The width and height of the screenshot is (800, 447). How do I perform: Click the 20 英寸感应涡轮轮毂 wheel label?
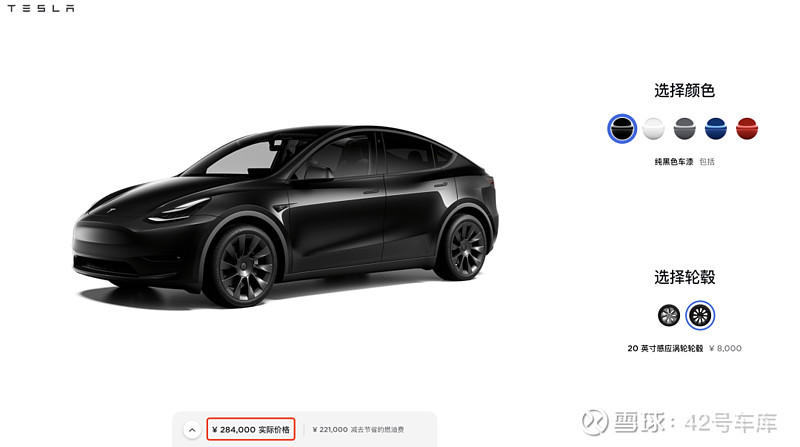[665, 349]
